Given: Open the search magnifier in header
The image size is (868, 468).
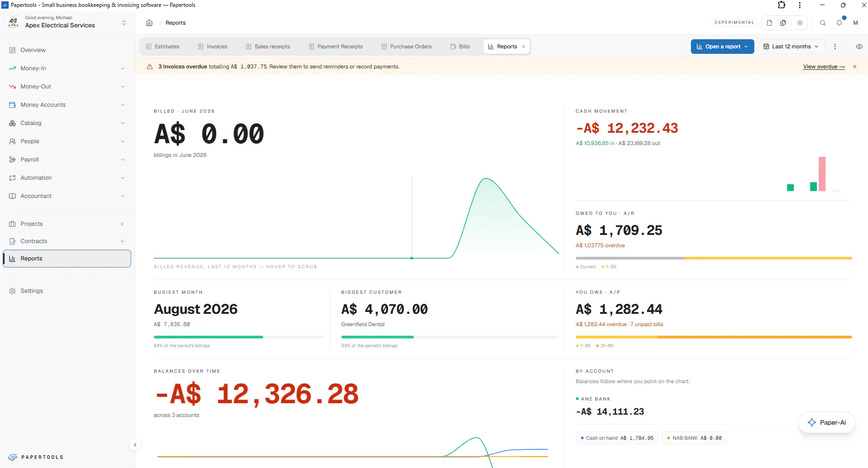Looking at the screenshot, I should click(823, 23).
